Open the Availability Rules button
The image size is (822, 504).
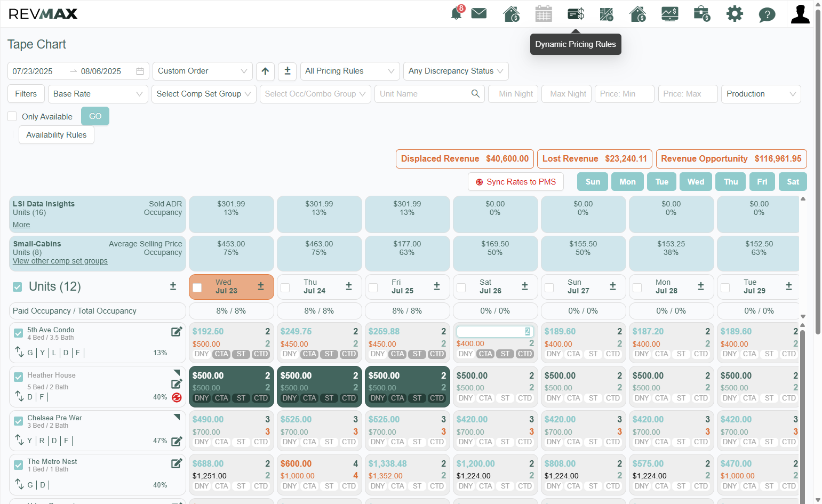pyautogui.click(x=57, y=135)
